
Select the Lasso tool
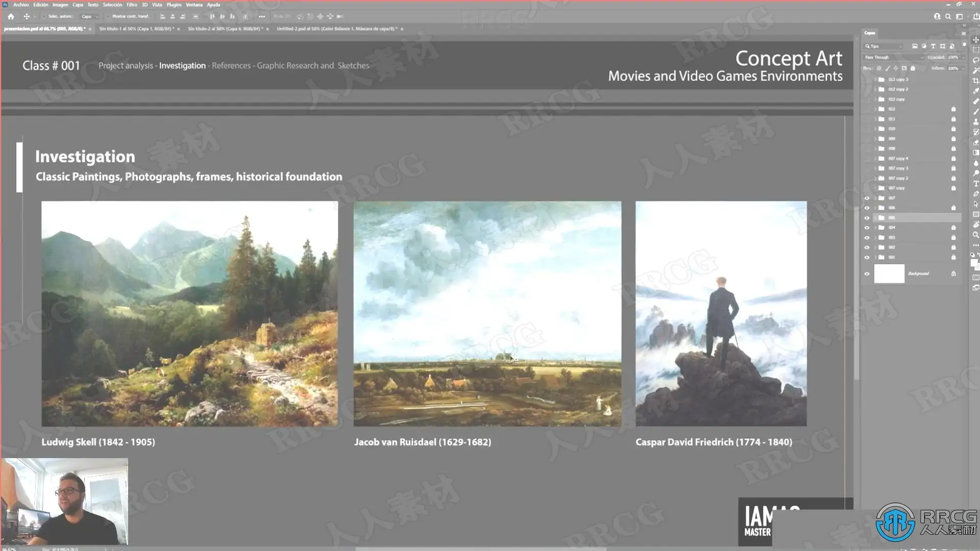click(x=976, y=60)
